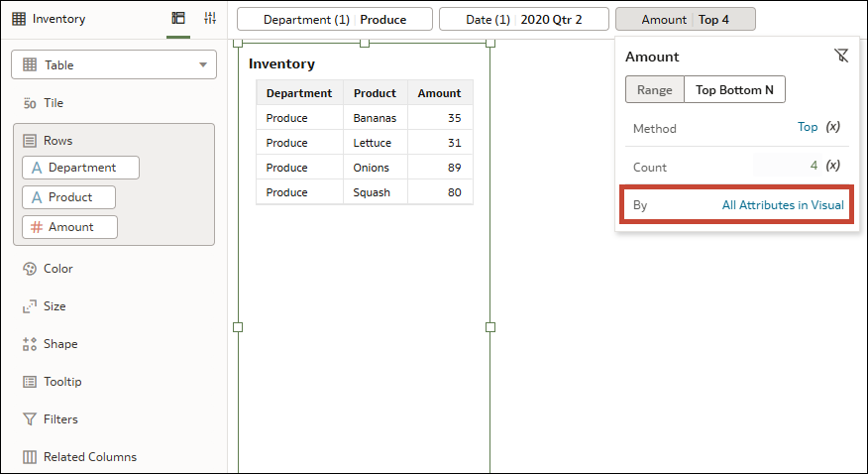Change the Top method value
The width and height of the screenshot is (868, 474).
click(808, 128)
